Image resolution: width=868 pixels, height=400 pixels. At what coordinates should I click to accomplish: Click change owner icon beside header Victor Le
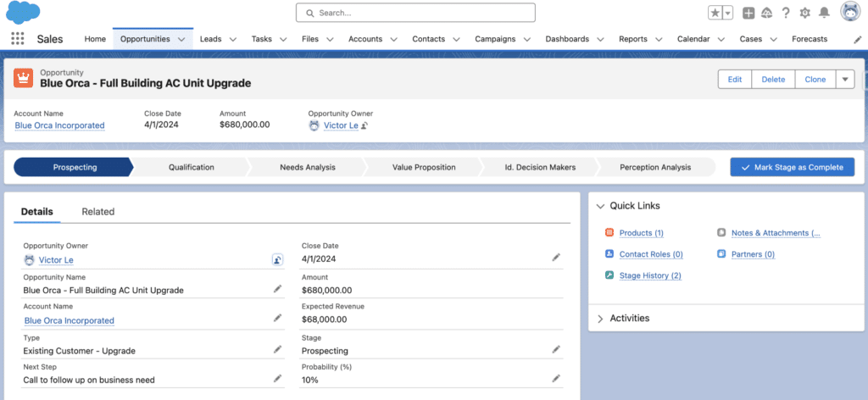pos(364,125)
